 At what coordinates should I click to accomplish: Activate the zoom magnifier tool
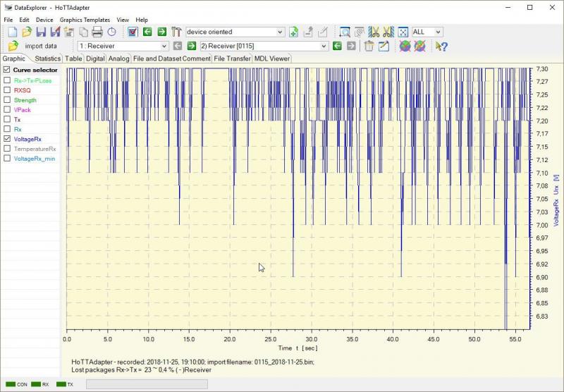345,32
